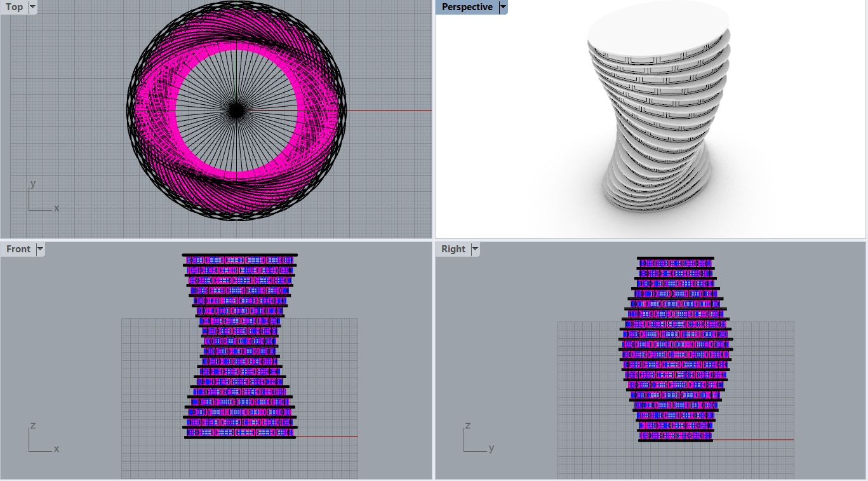Click the radial center point in Top view
Viewport: 868px width, 481px height.
tap(237, 111)
